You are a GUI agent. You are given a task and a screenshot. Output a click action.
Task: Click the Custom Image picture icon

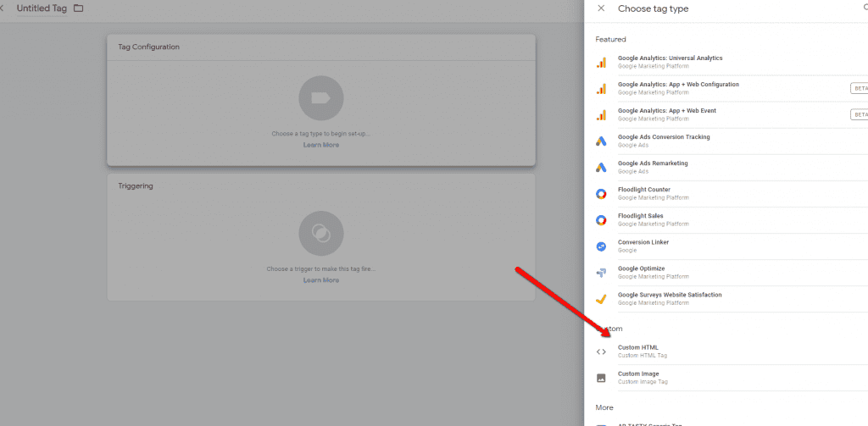(x=601, y=378)
